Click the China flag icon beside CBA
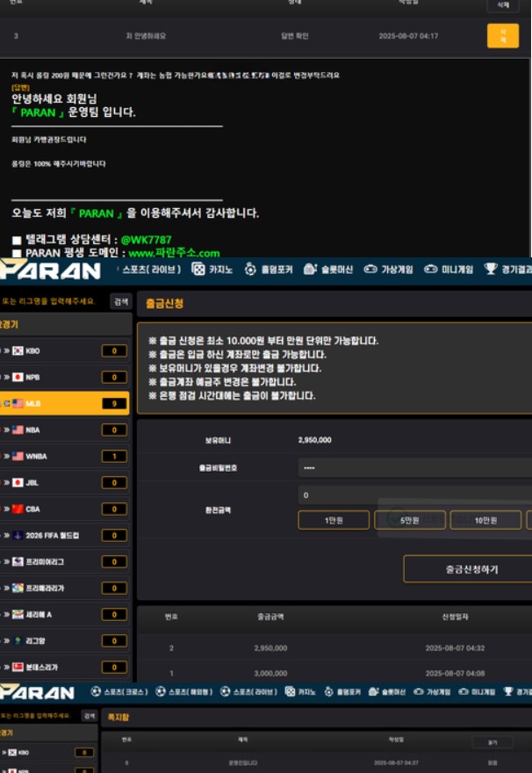The image size is (532, 773). click(18, 509)
